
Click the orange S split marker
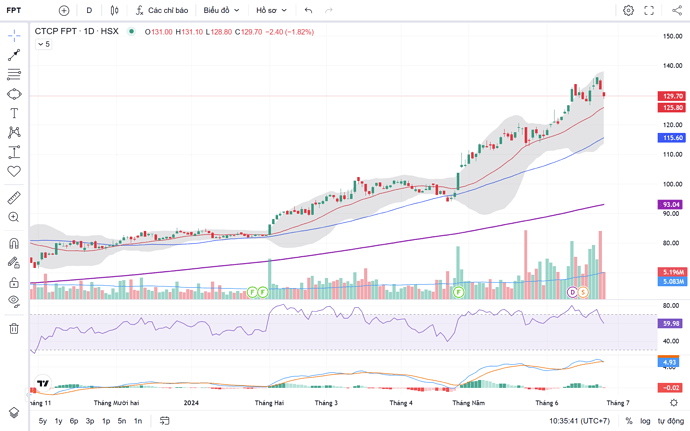pos(583,292)
